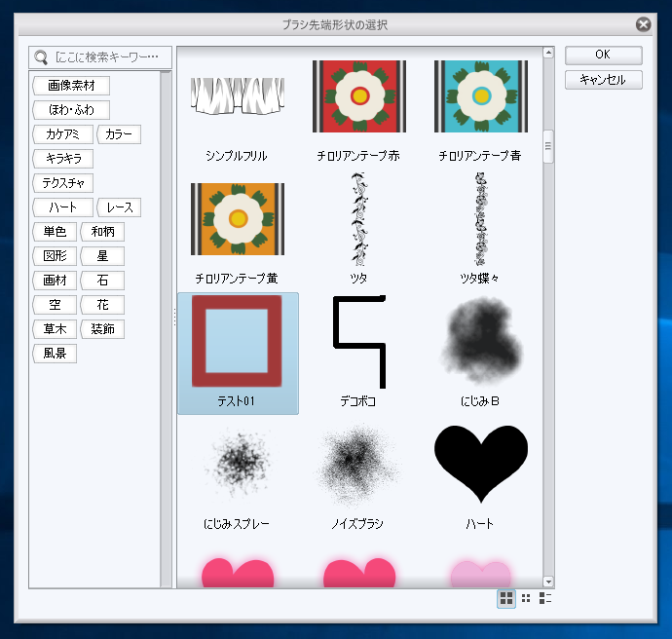Pick the にじみB brush tip
672x639 pixels.
(481, 342)
